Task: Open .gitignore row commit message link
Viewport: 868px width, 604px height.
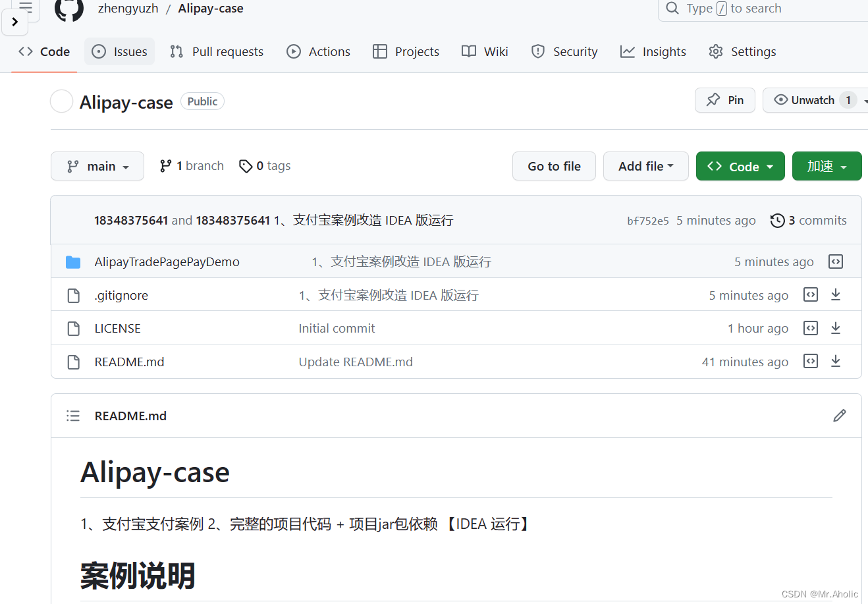Action: coord(389,296)
